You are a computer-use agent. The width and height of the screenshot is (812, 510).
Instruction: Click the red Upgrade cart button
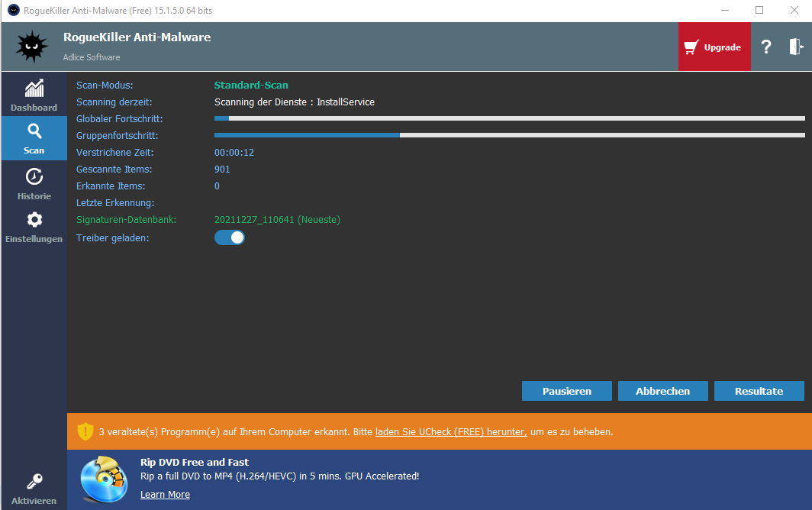(714, 47)
